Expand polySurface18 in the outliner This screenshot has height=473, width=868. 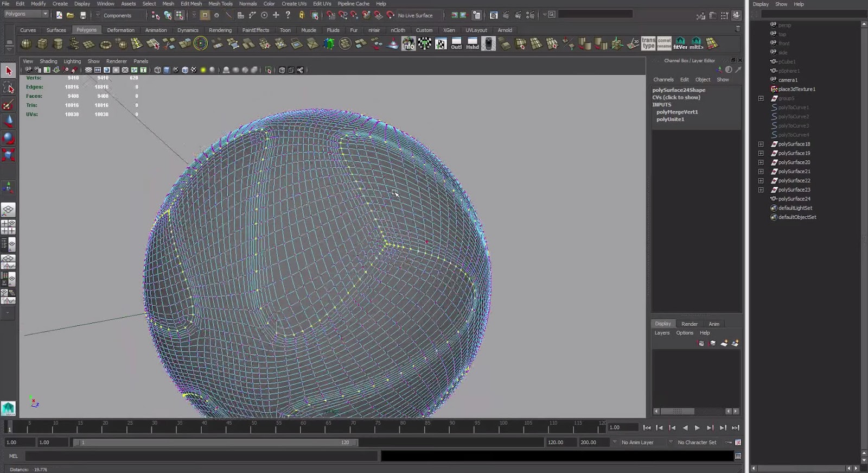[x=761, y=144]
